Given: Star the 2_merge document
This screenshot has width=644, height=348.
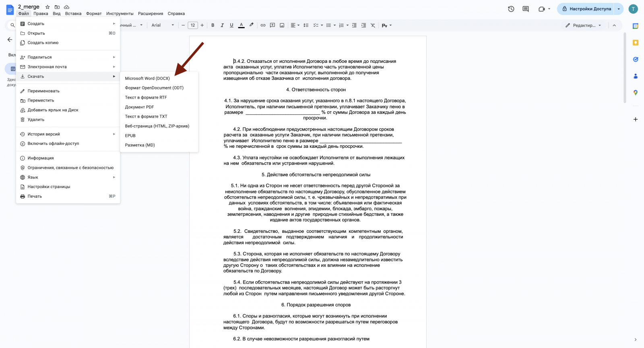Looking at the screenshot, I should click(x=47, y=7).
